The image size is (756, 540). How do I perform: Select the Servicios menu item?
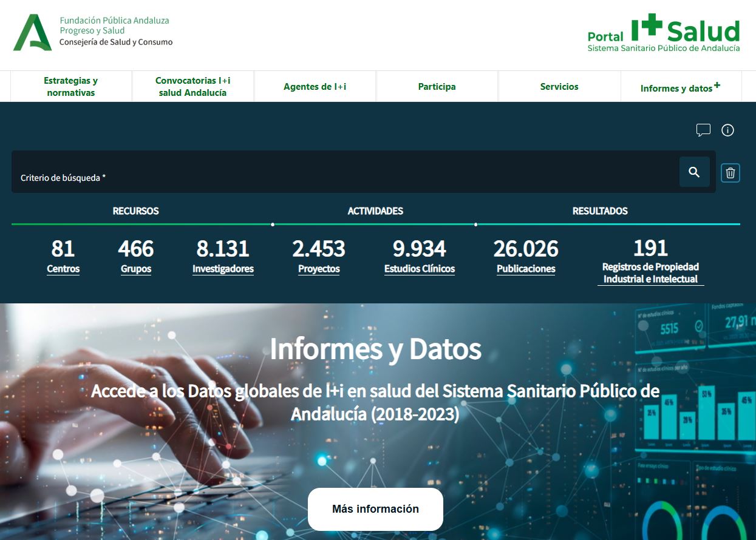(559, 87)
